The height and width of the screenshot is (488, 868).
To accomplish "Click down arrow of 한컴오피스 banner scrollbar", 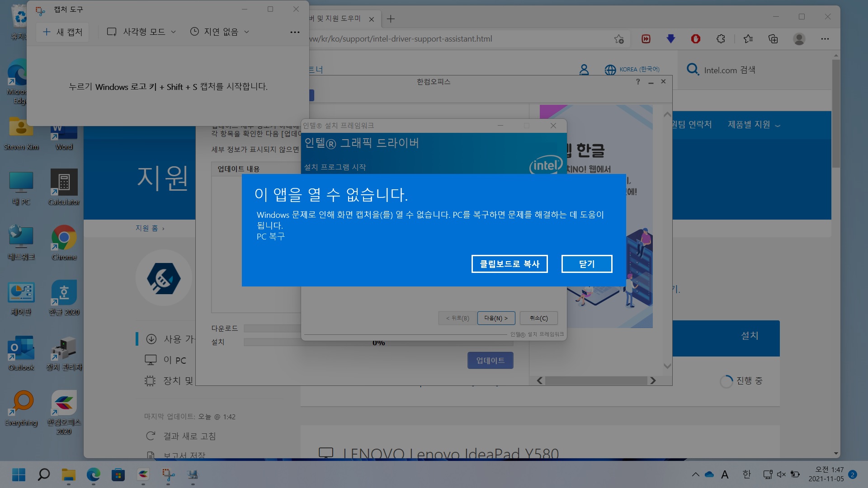I will coord(667,366).
